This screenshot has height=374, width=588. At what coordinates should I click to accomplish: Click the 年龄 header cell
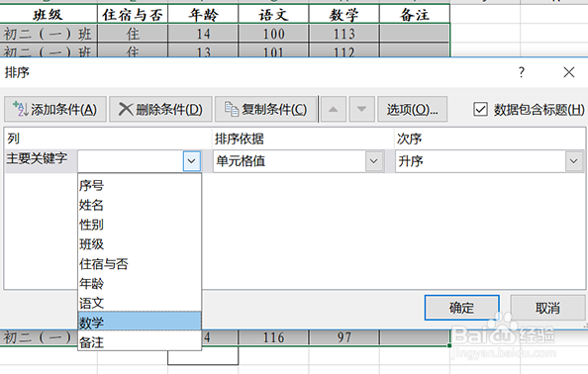coord(203,15)
